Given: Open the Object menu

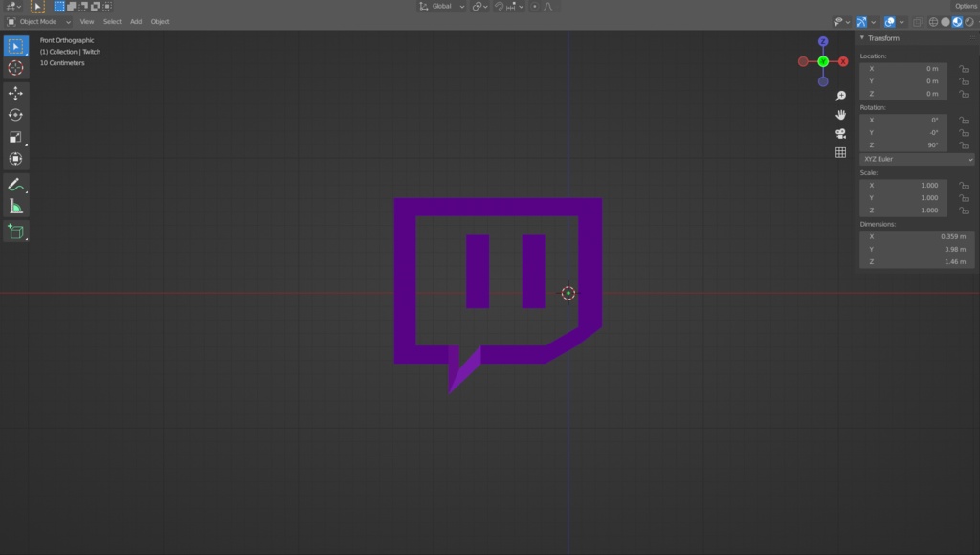Looking at the screenshot, I should (x=160, y=21).
